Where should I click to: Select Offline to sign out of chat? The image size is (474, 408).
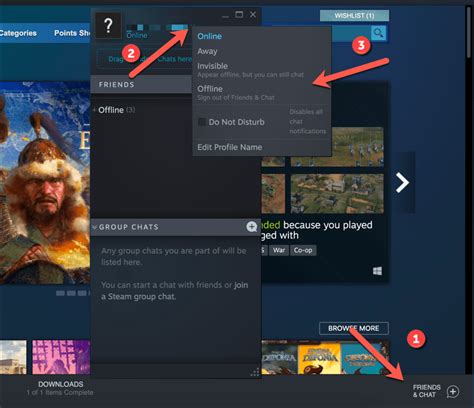(x=236, y=93)
